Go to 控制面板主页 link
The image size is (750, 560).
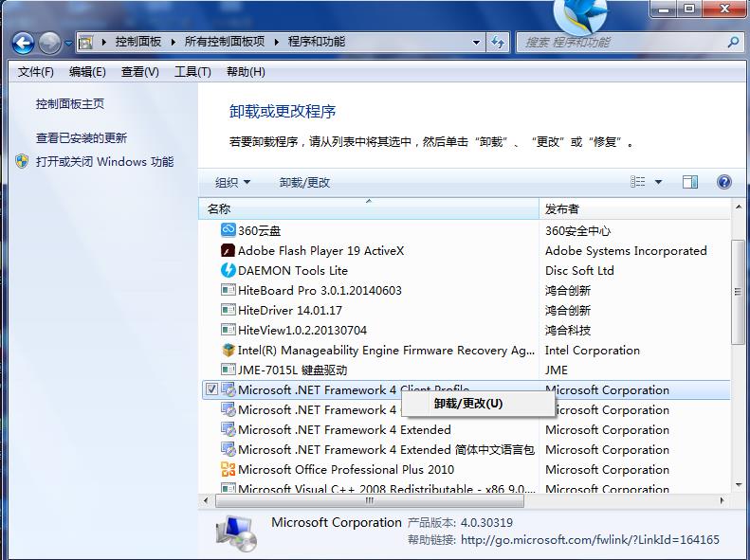coord(70,103)
